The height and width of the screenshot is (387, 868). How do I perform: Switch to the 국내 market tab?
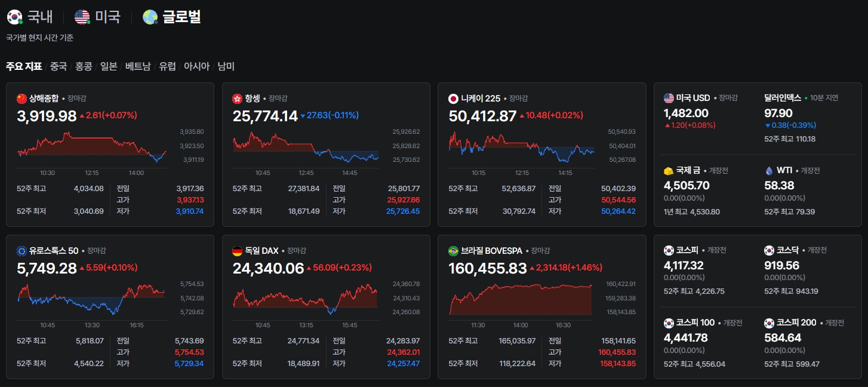coord(40,17)
